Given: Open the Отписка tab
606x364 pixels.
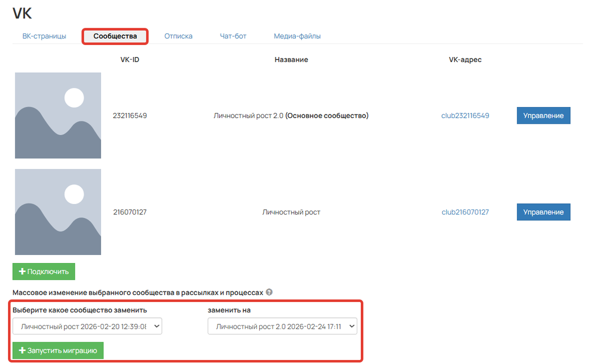Looking at the screenshot, I should coord(178,36).
